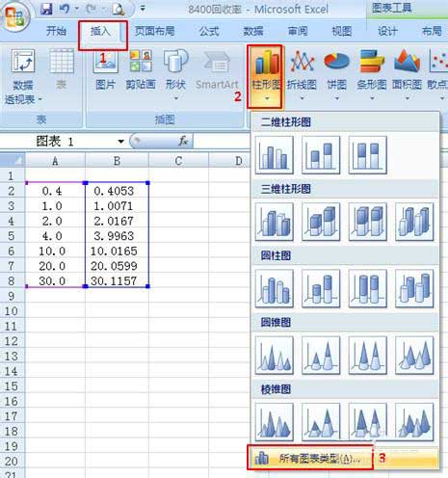Click the insert function fx button

(183, 141)
